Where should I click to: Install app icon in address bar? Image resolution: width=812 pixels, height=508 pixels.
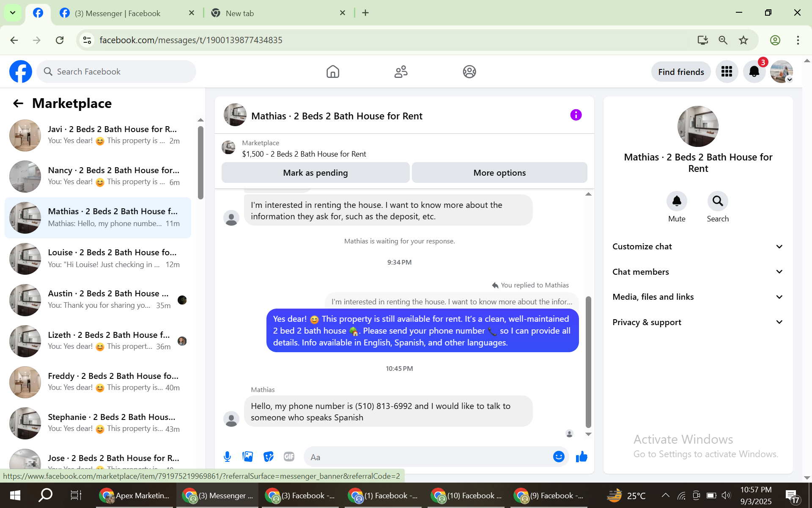click(x=702, y=40)
